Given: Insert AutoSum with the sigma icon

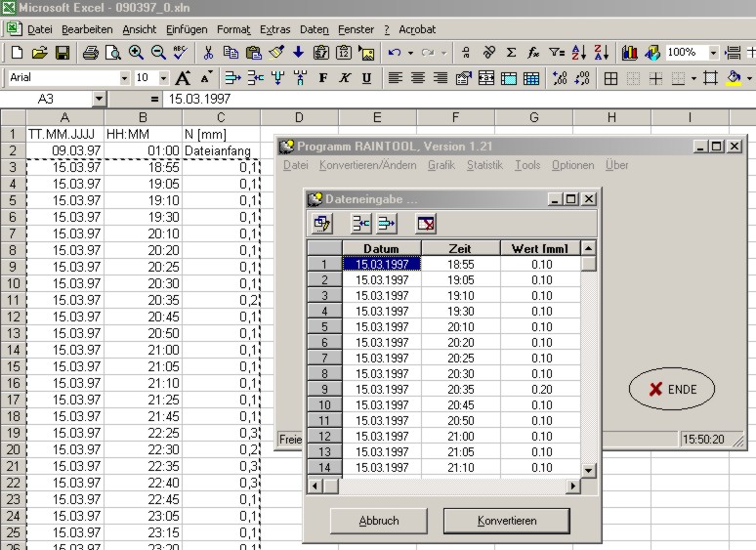Looking at the screenshot, I should [x=511, y=53].
